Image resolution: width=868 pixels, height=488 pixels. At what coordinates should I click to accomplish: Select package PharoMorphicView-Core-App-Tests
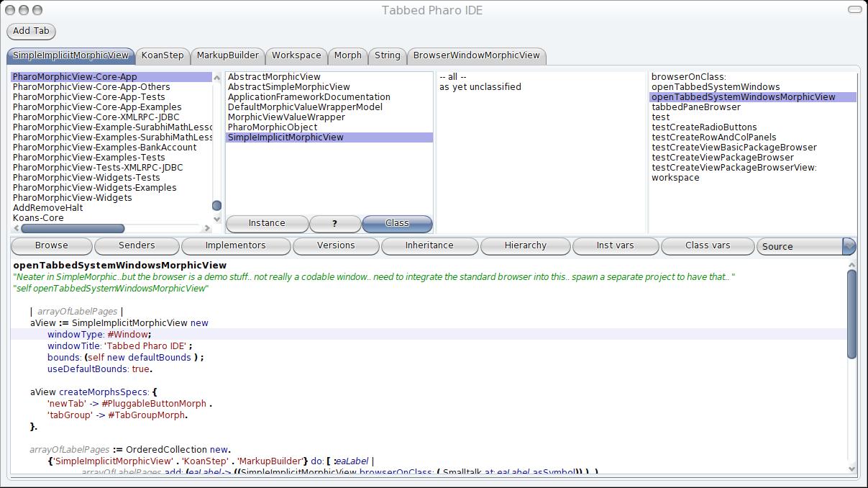(111, 97)
